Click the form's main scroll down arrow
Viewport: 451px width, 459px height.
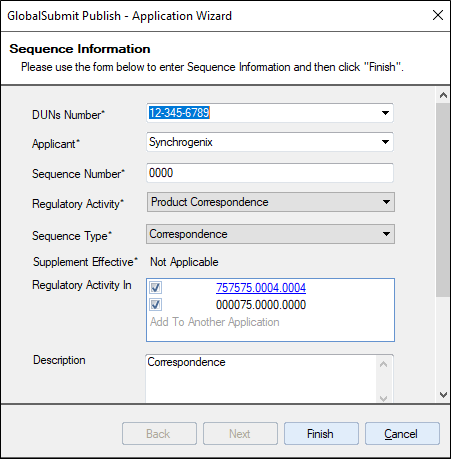443,395
